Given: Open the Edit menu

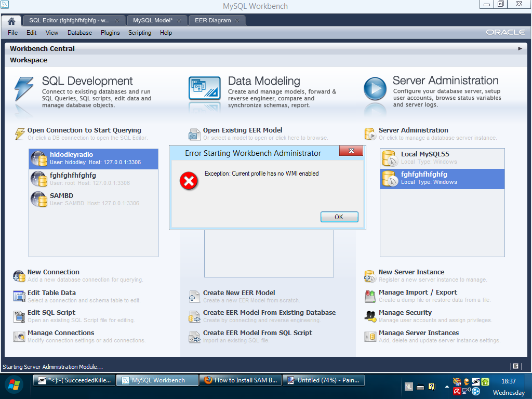Looking at the screenshot, I should point(32,33).
